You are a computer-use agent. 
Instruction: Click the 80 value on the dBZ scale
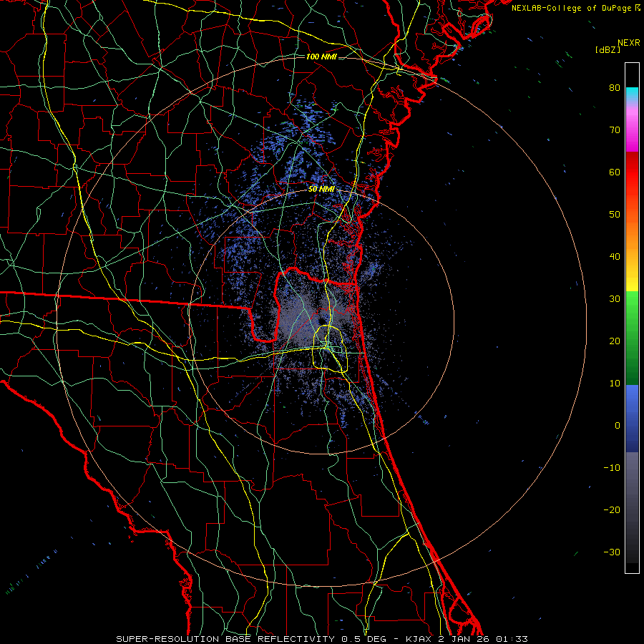click(615, 88)
